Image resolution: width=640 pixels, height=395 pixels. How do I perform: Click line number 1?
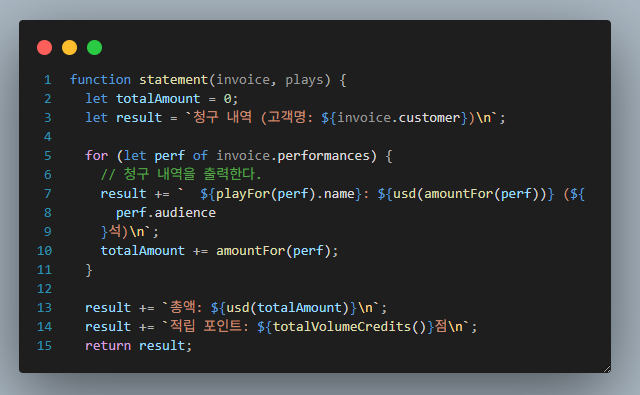click(48, 80)
